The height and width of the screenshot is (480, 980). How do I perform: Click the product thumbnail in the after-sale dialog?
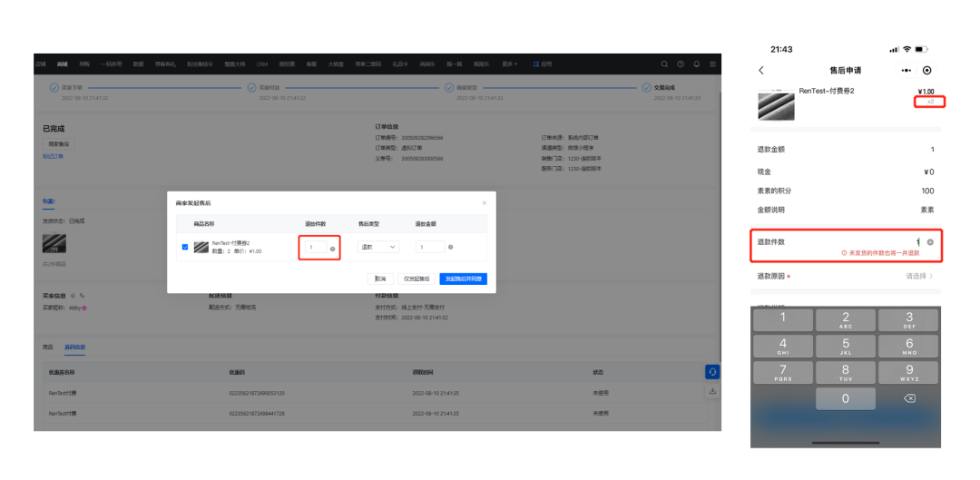coord(201,247)
